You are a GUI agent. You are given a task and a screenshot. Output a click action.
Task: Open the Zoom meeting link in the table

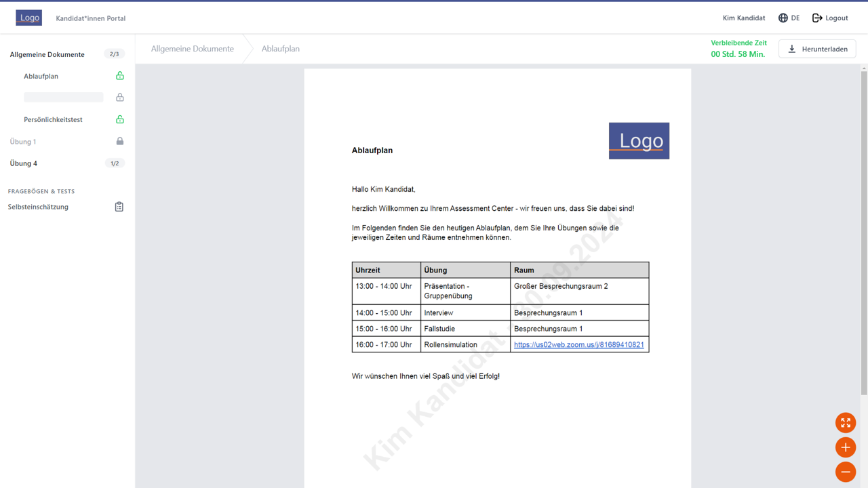pyautogui.click(x=579, y=345)
